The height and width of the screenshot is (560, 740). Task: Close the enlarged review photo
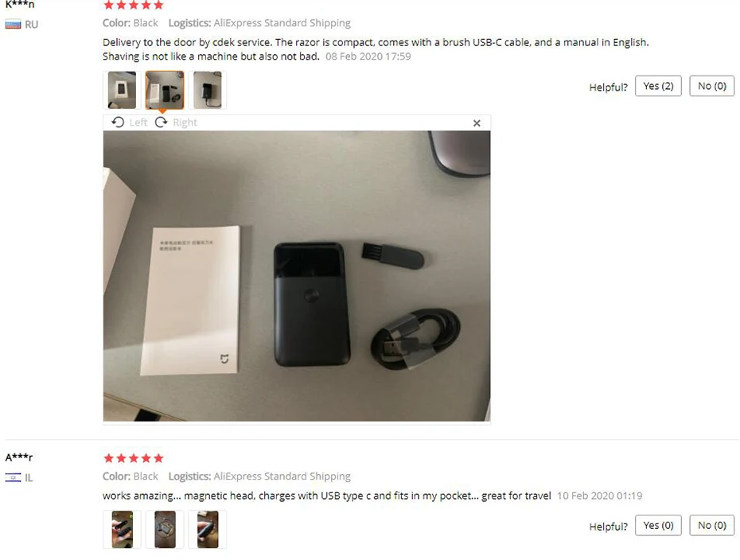[477, 123]
